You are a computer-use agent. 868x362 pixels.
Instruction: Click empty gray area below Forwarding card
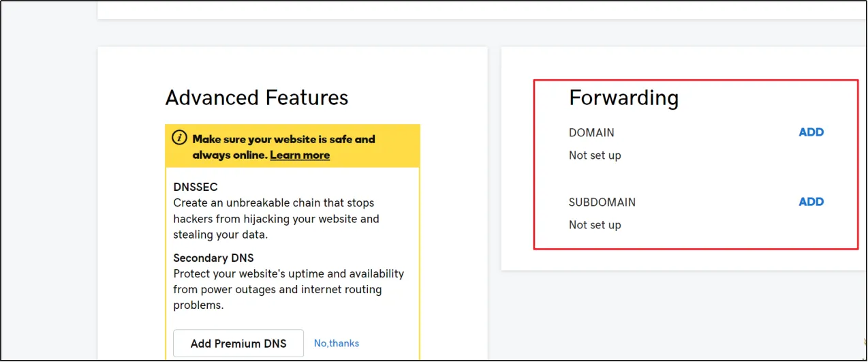pyautogui.click(x=681, y=314)
